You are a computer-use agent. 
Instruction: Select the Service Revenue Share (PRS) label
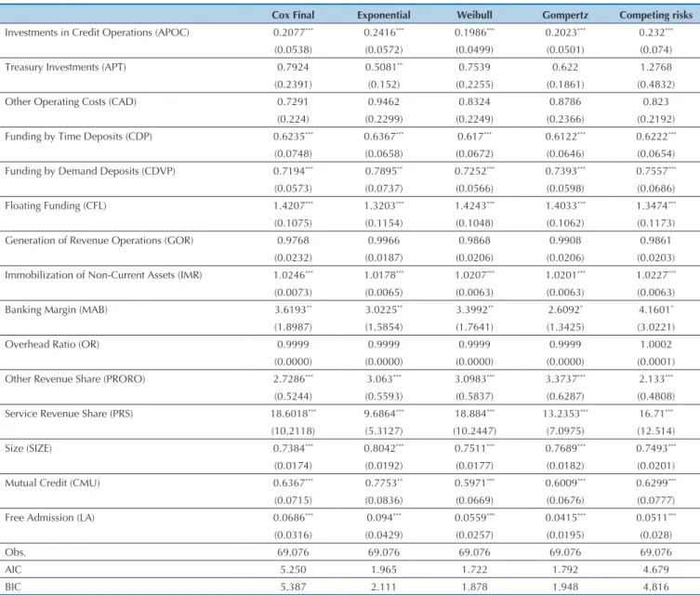69,414
